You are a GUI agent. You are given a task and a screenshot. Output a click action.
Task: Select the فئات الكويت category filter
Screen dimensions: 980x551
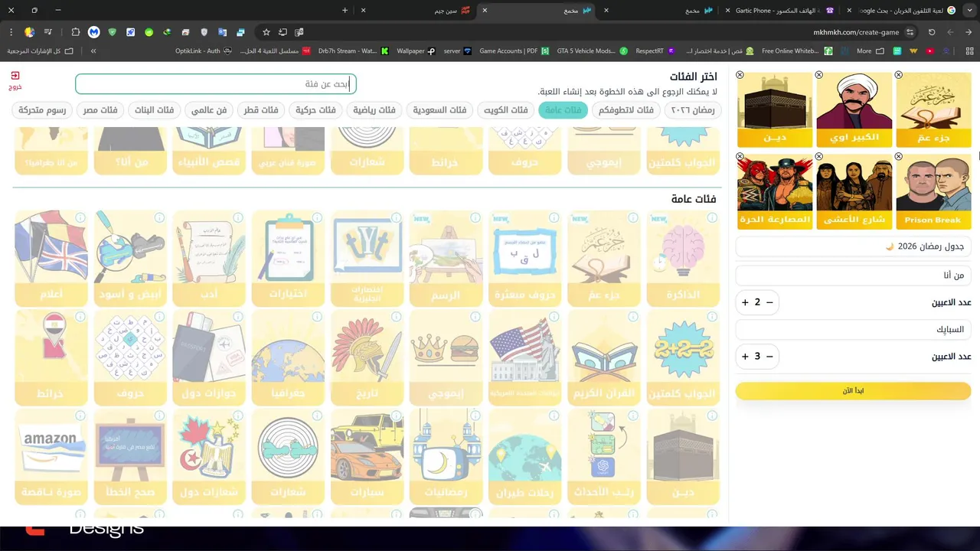[506, 110]
